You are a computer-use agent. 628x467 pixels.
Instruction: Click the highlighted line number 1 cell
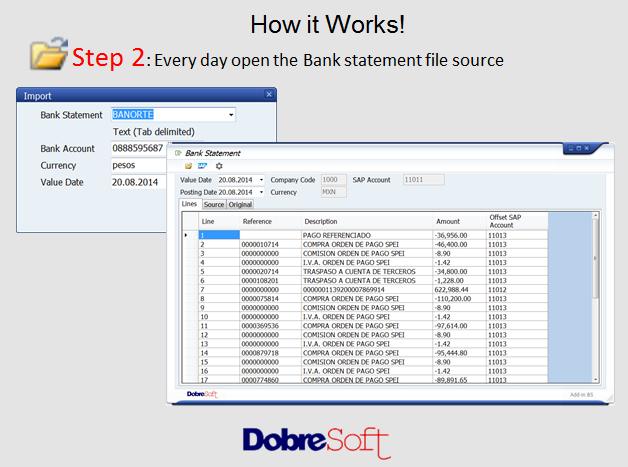tap(219, 235)
